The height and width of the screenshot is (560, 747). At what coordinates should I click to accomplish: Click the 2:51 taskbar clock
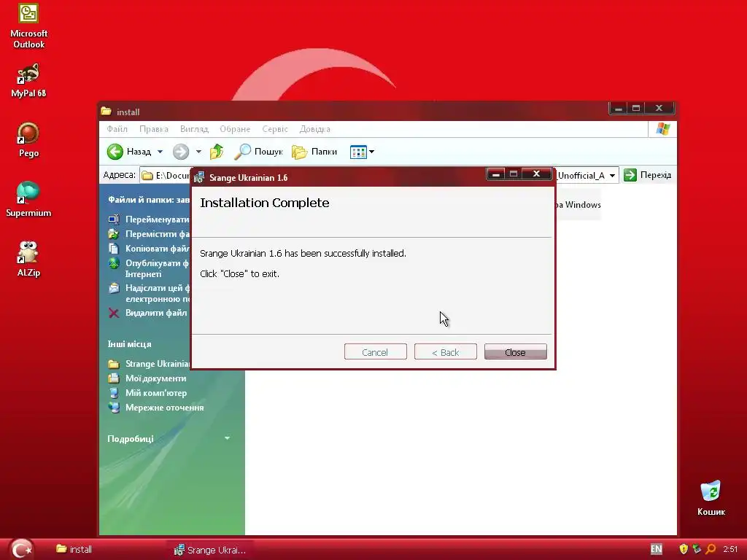pyautogui.click(x=730, y=549)
